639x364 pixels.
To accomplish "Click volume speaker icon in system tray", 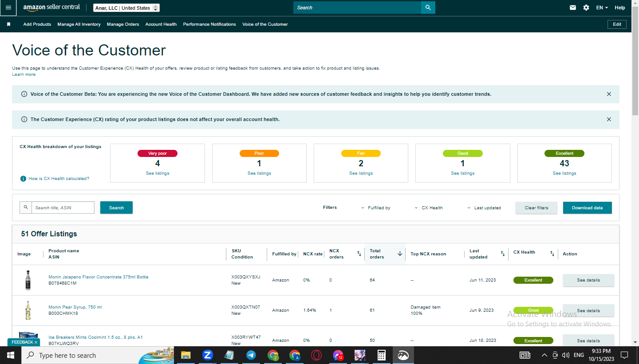I will pos(565,355).
